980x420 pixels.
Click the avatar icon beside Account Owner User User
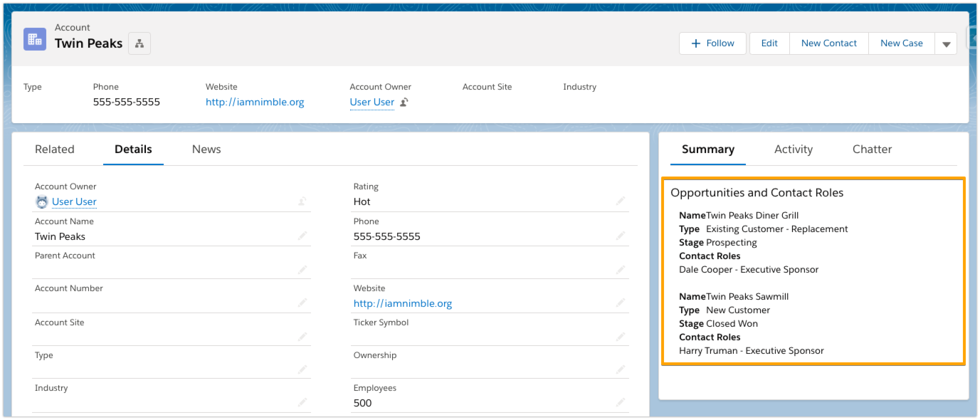[41, 201]
